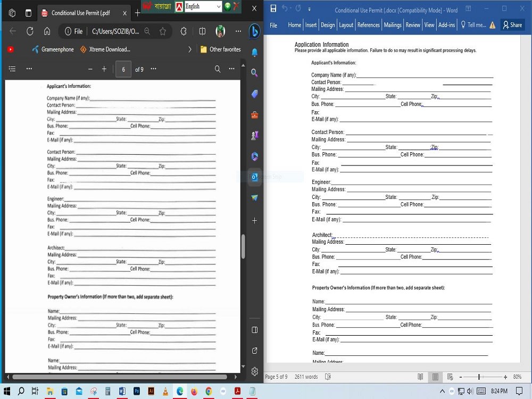532x399 pixels.
Task: Open Edge workspaces icon in title bar
Action: pos(12,13)
